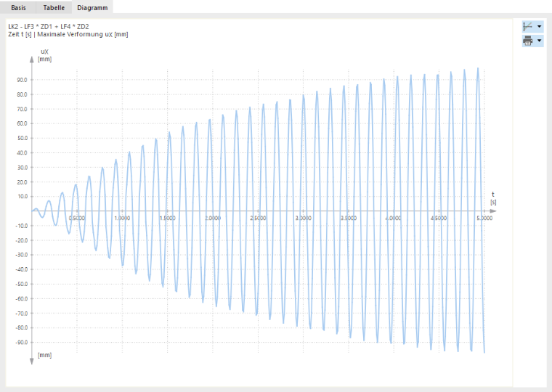Screen dimensions: 552x392
Task: Click the 1.5000 time axis label
Action: 168,219
